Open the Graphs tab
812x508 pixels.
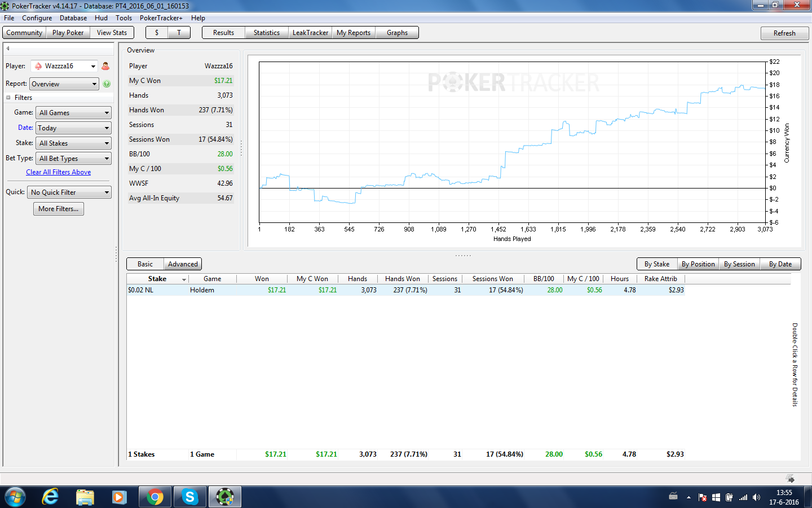397,33
